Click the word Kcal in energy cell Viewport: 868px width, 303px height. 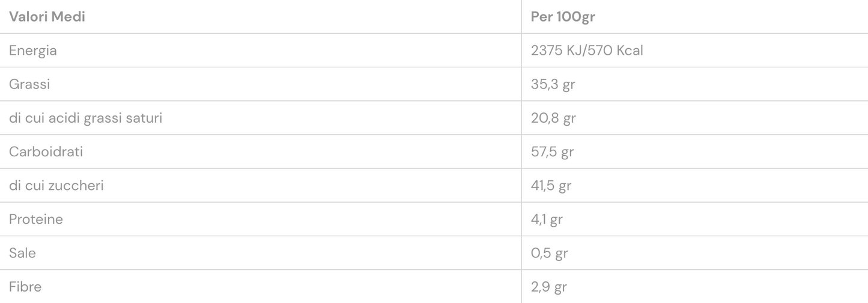click(630, 50)
